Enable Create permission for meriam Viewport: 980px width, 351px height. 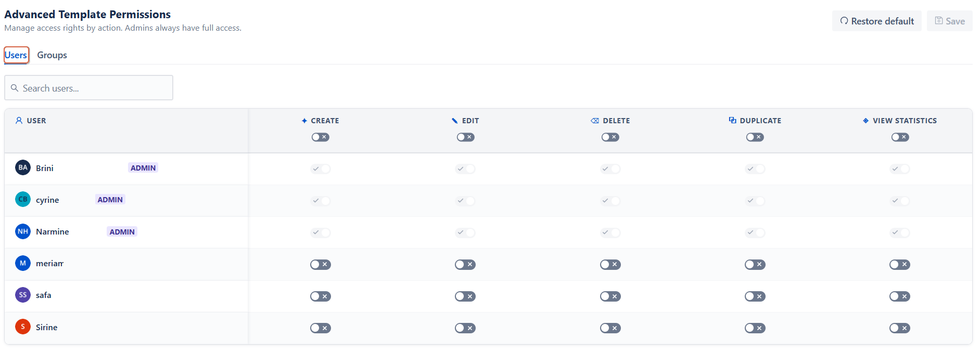tap(321, 265)
